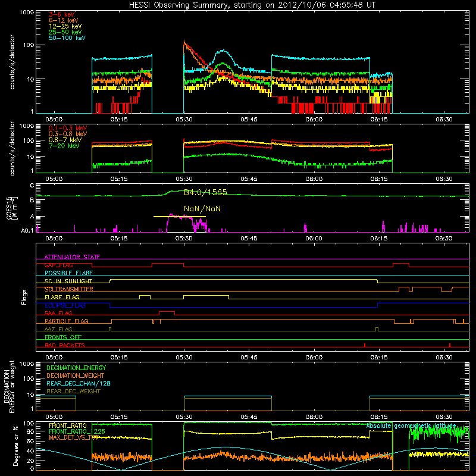Click the magenta GOES bump near 05:27
Image resolution: width=476 pixels, height=476 pixels.
pos(179,217)
